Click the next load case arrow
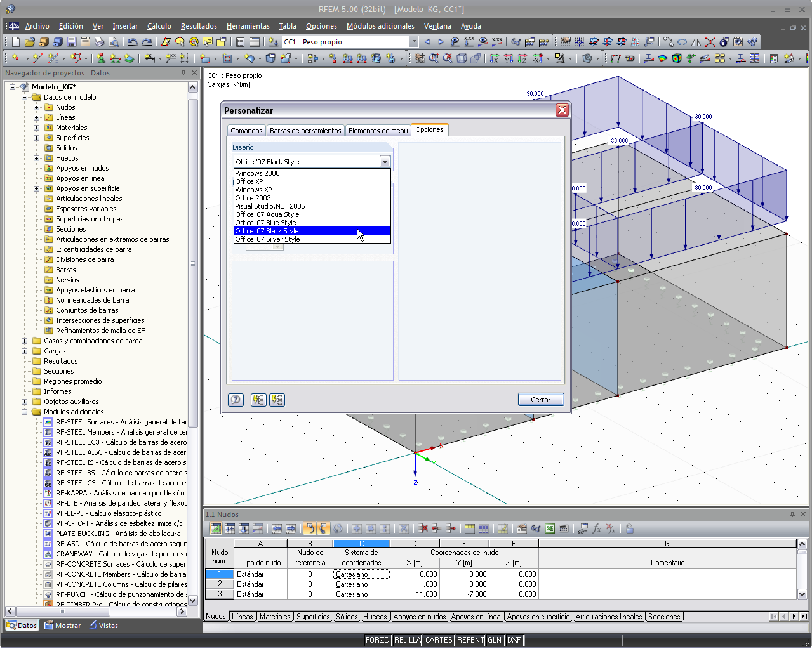This screenshot has width=812, height=649. 441,42
